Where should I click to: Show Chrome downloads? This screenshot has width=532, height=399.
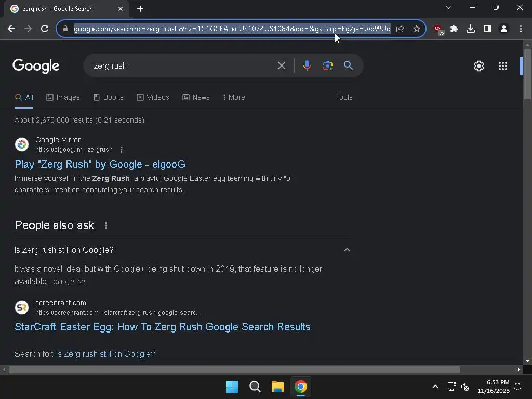[x=471, y=29]
